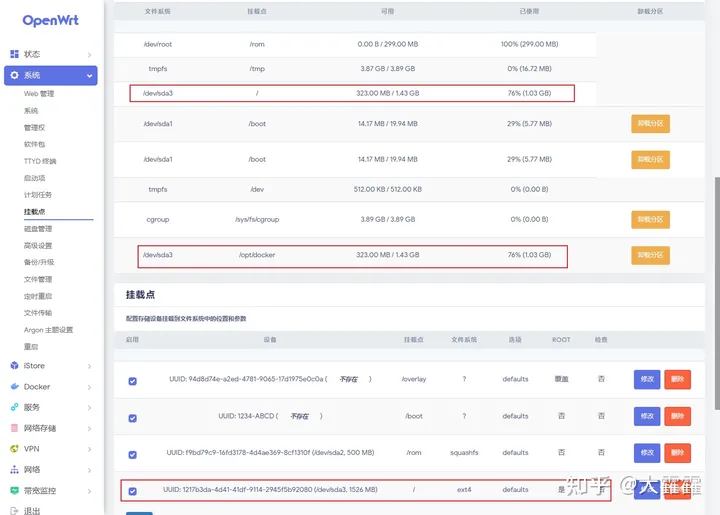Screen dimensions: 720x515
Task: Expand the 状态 menu chevron
Action: [89, 55]
